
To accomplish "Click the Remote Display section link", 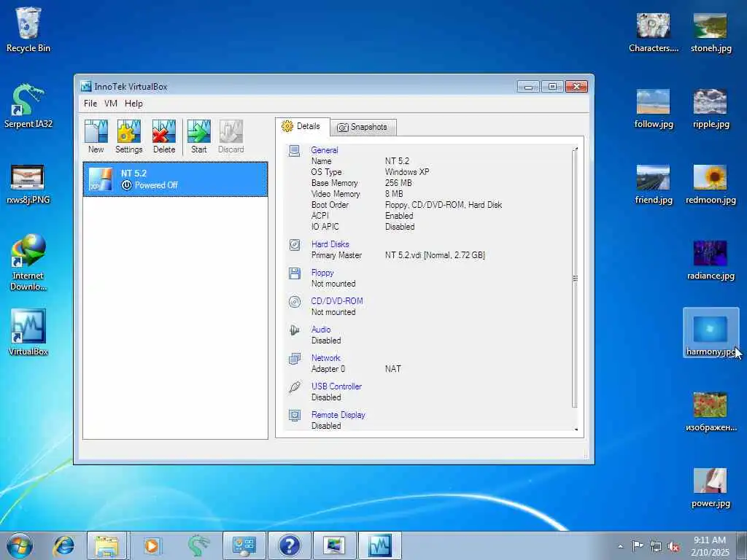I will (x=338, y=415).
